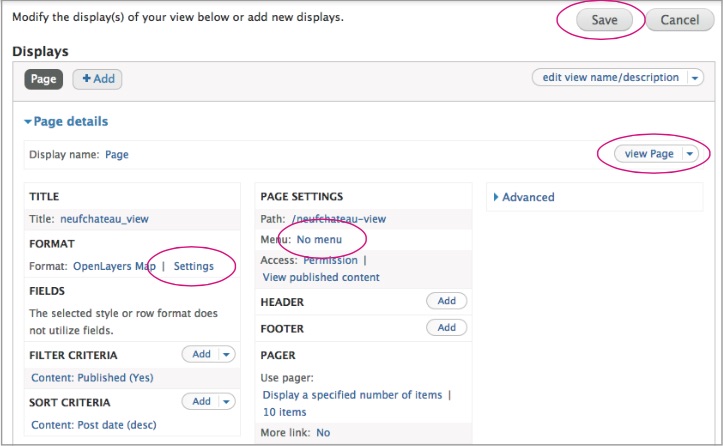This screenshot has height=446, width=723.
Task: Click the No menu link
Action: 319,240
